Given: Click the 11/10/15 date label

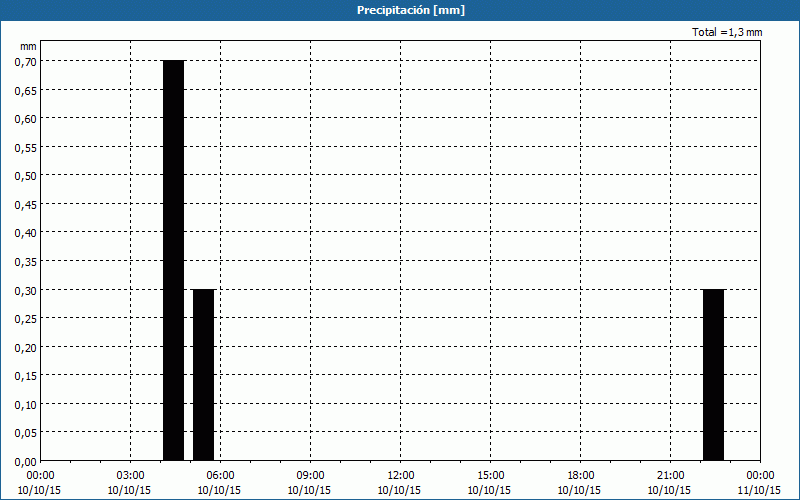Looking at the screenshot, I should [761, 490].
